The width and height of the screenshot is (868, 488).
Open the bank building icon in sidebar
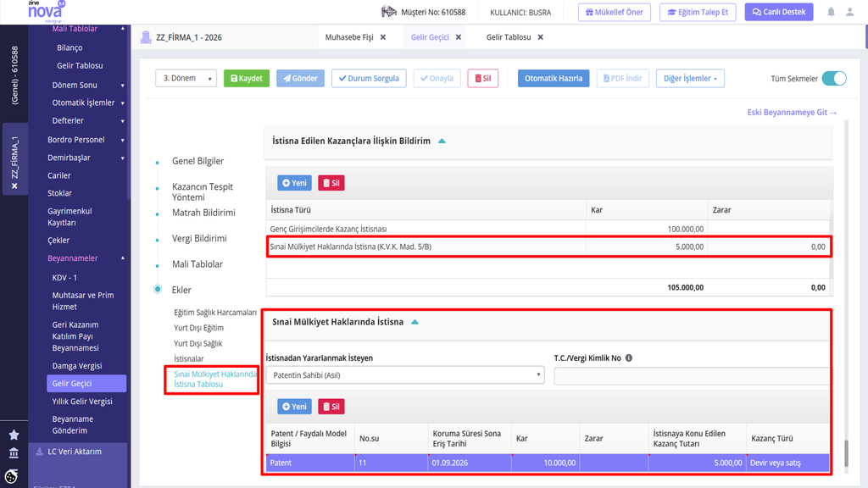tap(14, 454)
